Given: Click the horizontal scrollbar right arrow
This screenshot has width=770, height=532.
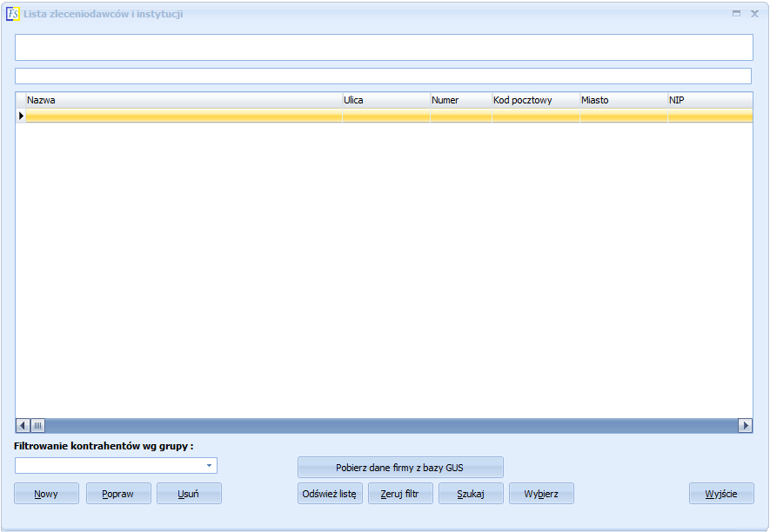Looking at the screenshot, I should tap(745, 425).
